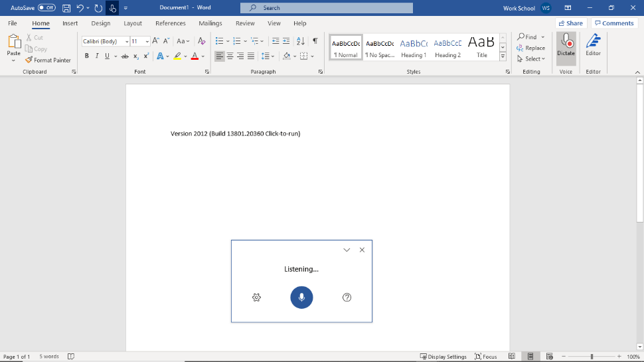Toggle italic formatting
This screenshot has width=644, height=362.
(x=96, y=56)
